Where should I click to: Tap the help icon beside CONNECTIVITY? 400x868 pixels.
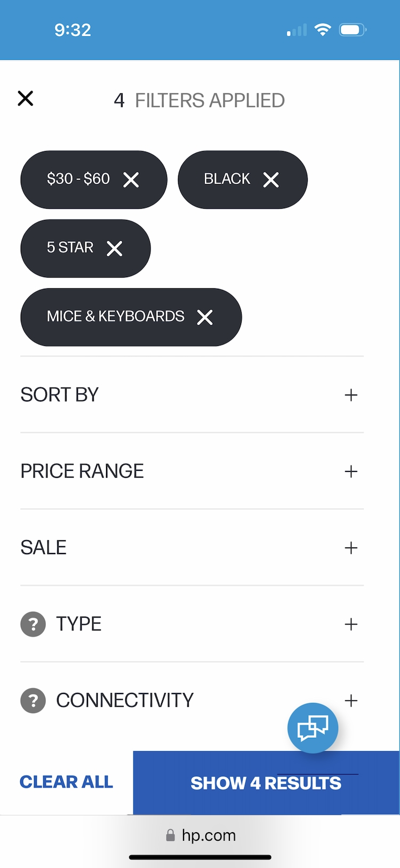coord(33,700)
